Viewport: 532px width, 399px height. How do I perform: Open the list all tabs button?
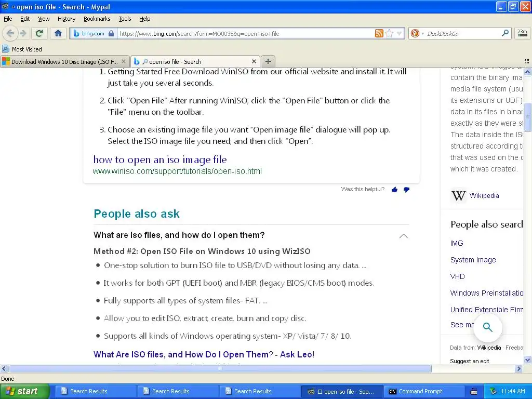point(527,61)
